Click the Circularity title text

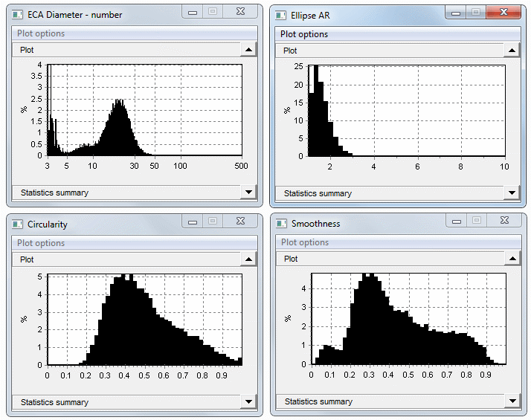coord(48,224)
